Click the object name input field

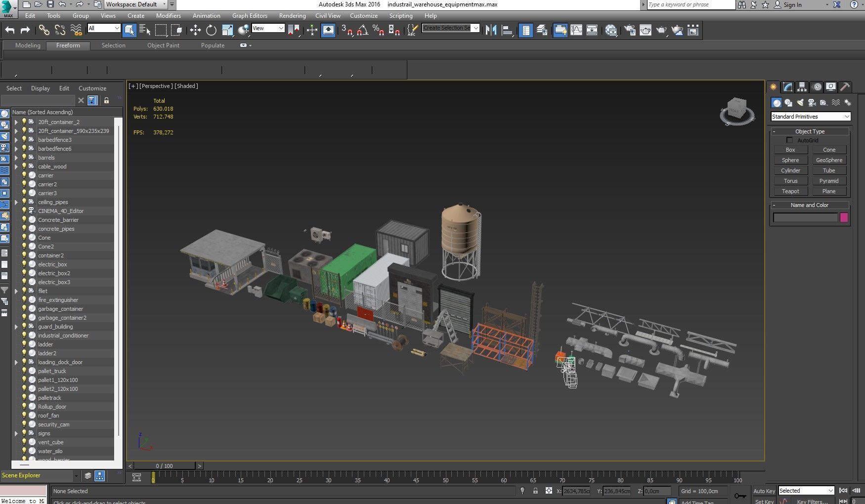(x=805, y=217)
